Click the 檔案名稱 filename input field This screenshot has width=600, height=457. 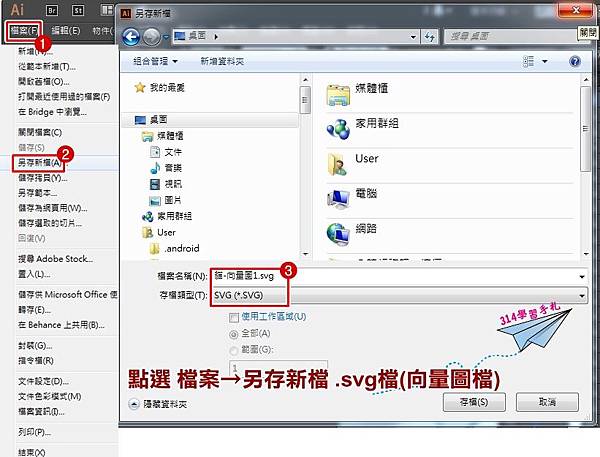[399, 276]
